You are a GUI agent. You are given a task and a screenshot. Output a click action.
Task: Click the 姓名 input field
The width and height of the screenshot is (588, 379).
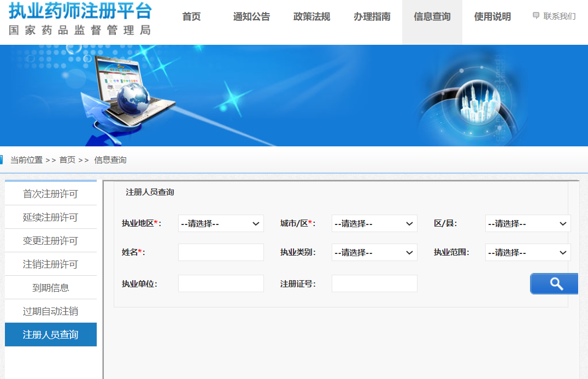point(221,252)
